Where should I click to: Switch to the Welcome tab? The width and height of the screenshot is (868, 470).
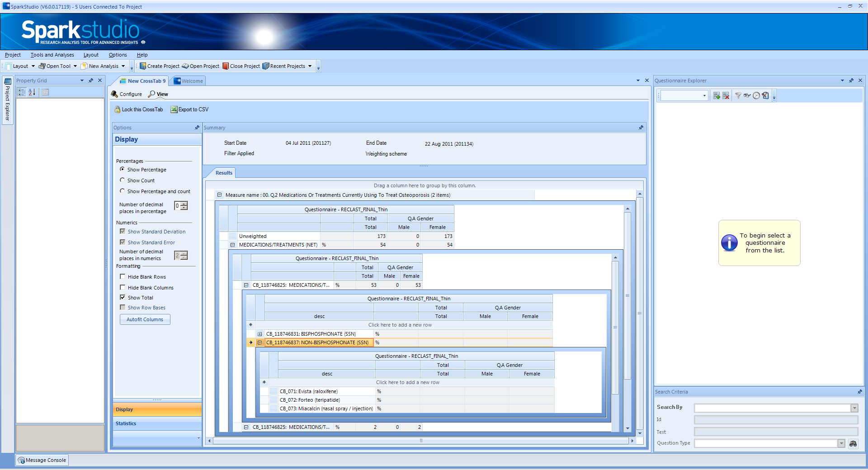click(x=189, y=81)
